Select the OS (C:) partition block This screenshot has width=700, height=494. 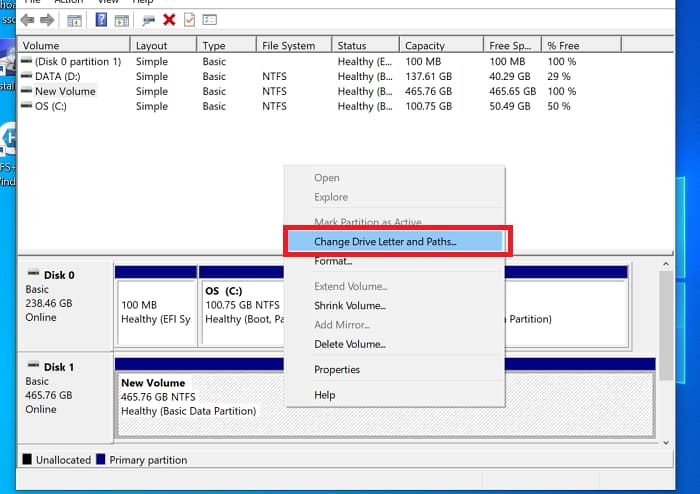pyautogui.click(x=240, y=305)
